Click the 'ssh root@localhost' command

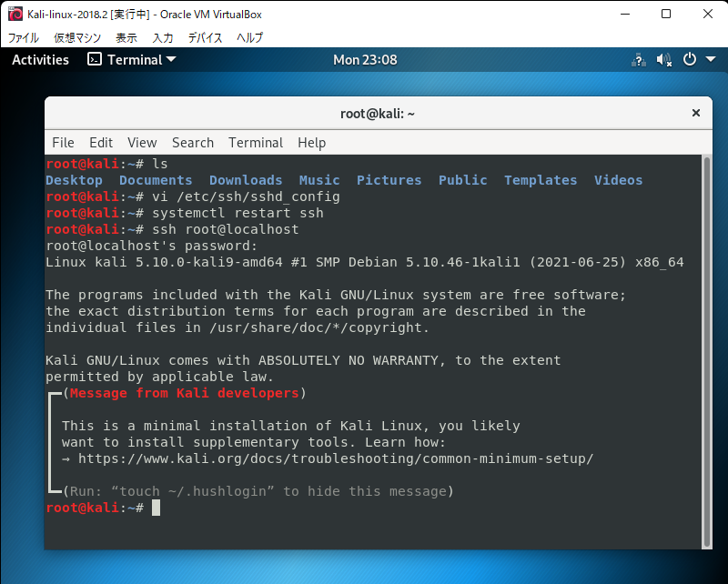click(225, 229)
